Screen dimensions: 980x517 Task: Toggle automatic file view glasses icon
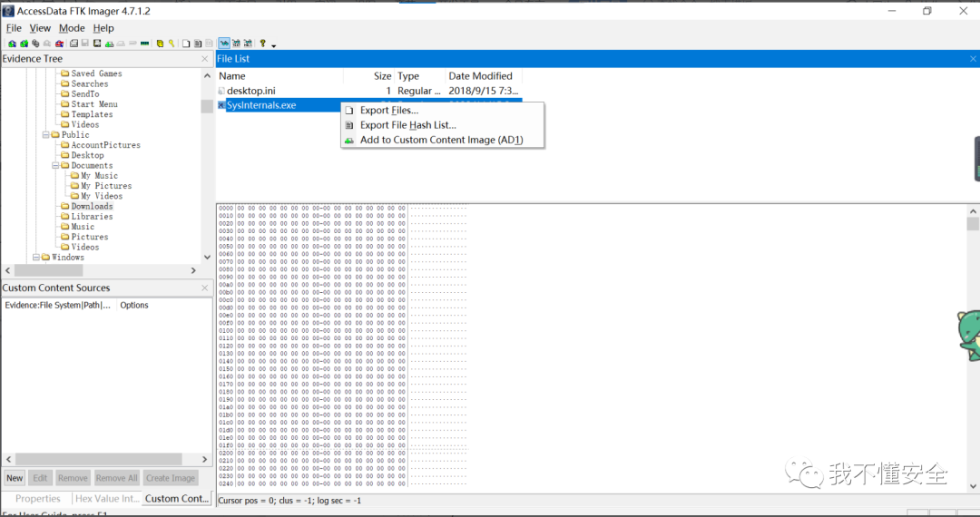pyautogui.click(x=224, y=44)
